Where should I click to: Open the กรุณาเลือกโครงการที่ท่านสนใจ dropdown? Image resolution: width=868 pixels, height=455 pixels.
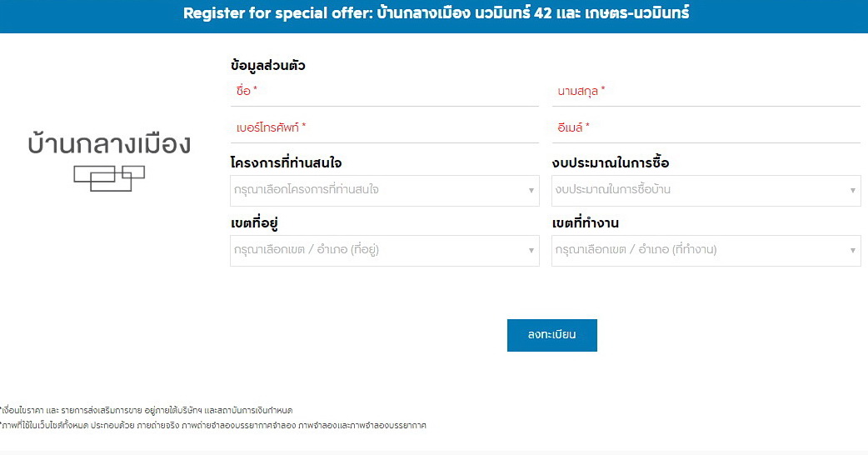tap(384, 190)
